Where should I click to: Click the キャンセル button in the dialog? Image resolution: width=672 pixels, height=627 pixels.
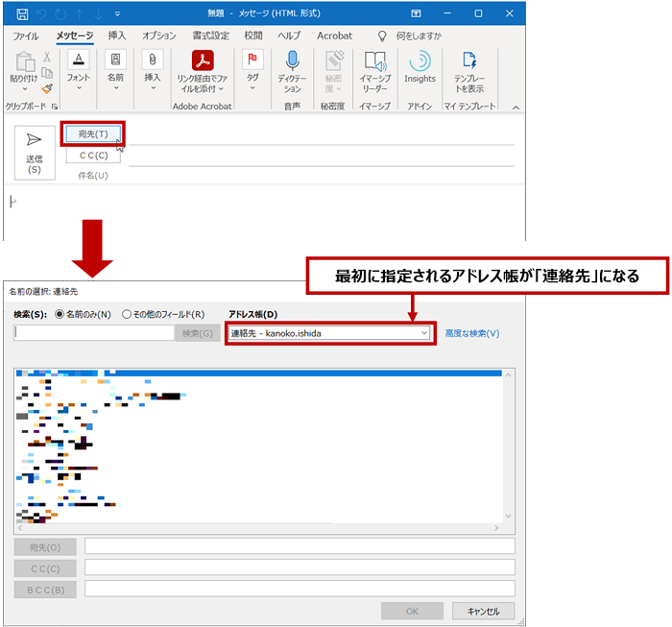click(484, 611)
